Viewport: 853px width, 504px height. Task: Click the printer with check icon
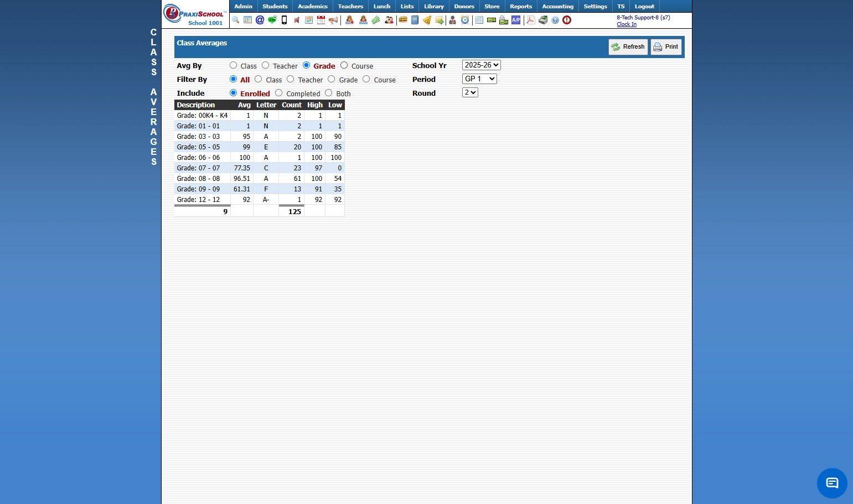click(x=504, y=20)
